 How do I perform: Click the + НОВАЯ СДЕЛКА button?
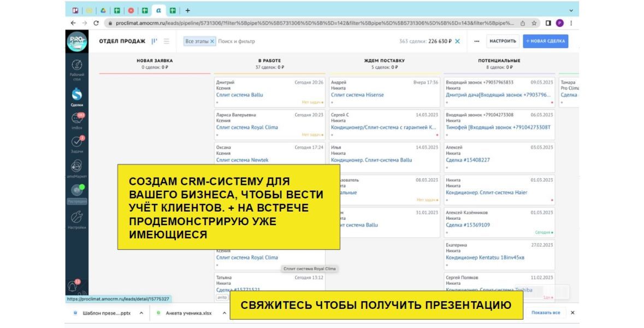click(x=546, y=41)
